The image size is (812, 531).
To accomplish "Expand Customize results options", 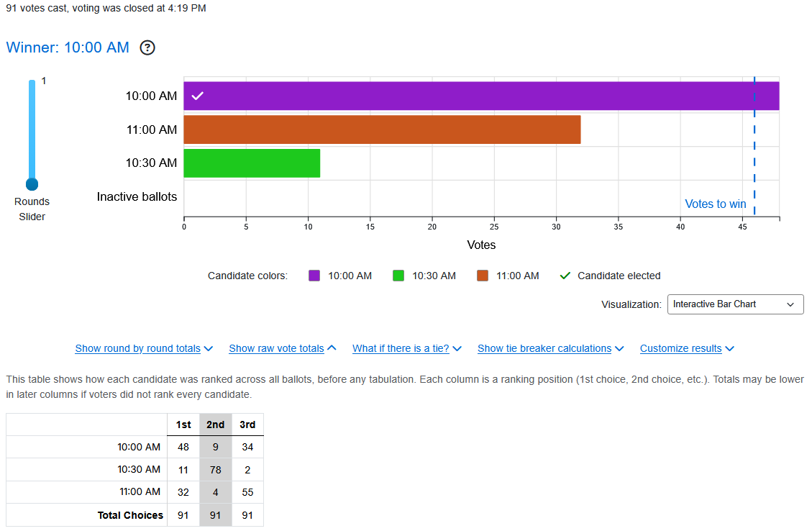I will click(x=687, y=349).
